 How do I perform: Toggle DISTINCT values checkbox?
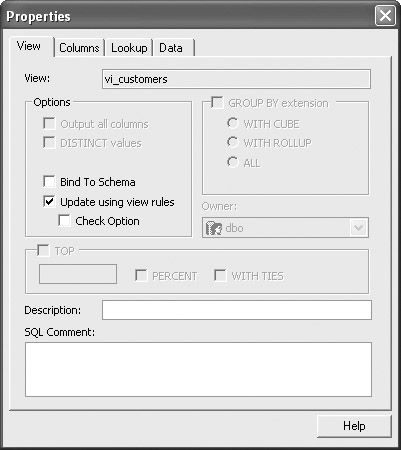point(49,143)
